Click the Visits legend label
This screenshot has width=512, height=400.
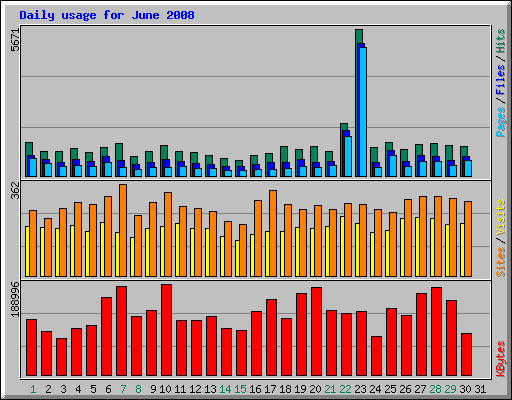point(501,217)
